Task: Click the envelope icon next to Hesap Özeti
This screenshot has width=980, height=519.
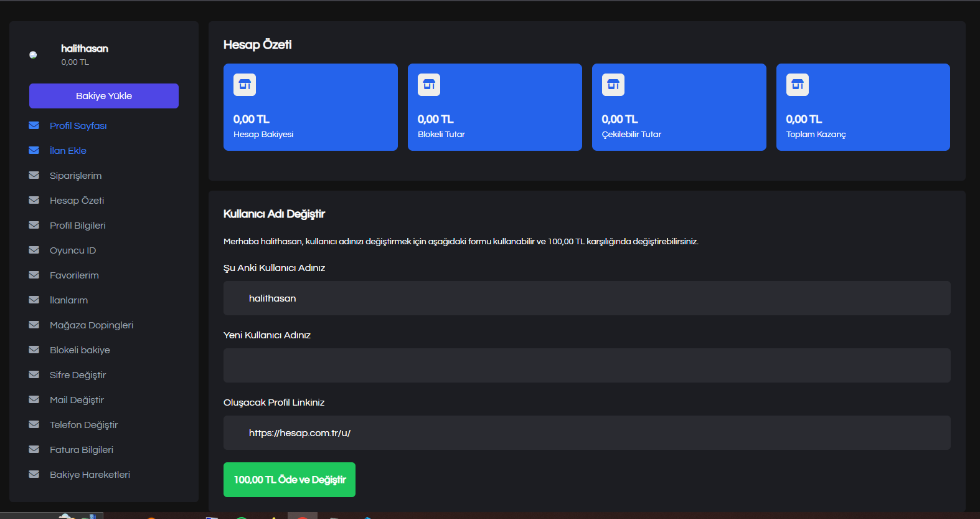Action: point(34,200)
